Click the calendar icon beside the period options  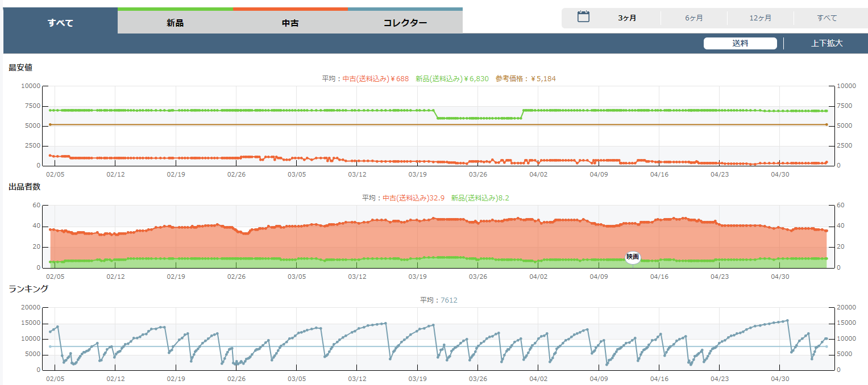coord(583,17)
